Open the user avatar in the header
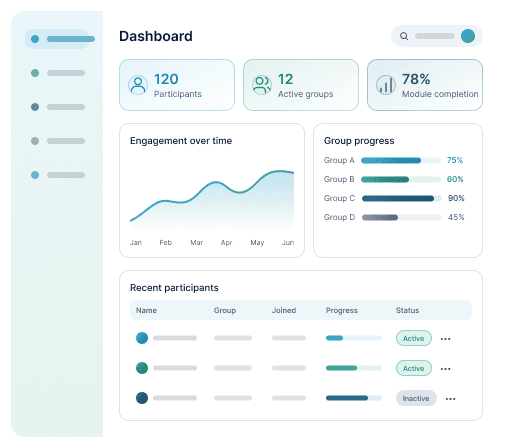Image resolution: width=510 pixels, height=448 pixels. pyautogui.click(x=468, y=36)
